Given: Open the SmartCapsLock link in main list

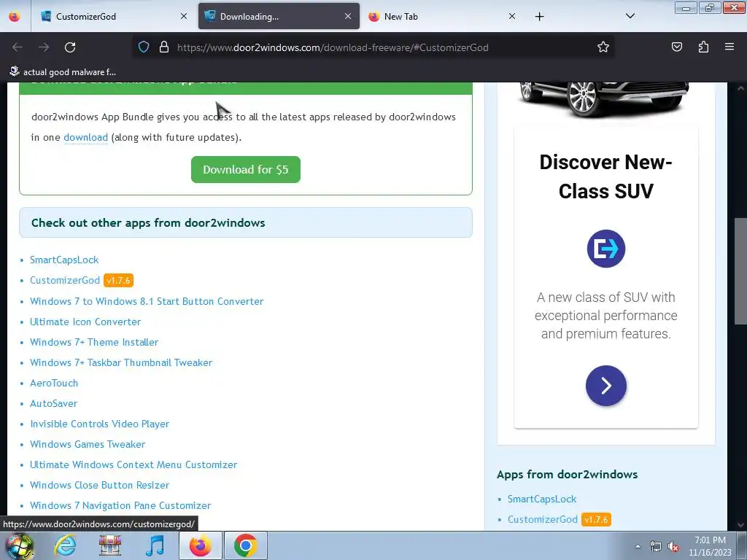Looking at the screenshot, I should click(x=64, y=260).
